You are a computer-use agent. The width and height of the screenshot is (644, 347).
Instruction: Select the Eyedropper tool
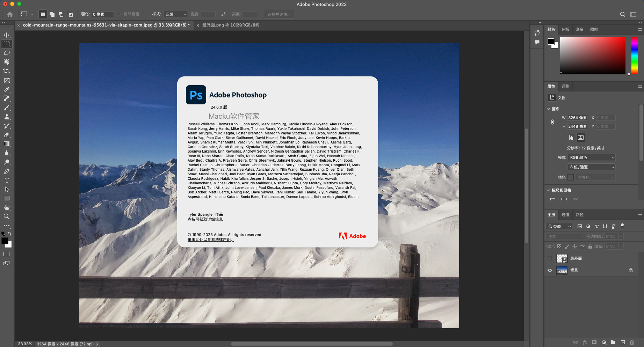7,89
